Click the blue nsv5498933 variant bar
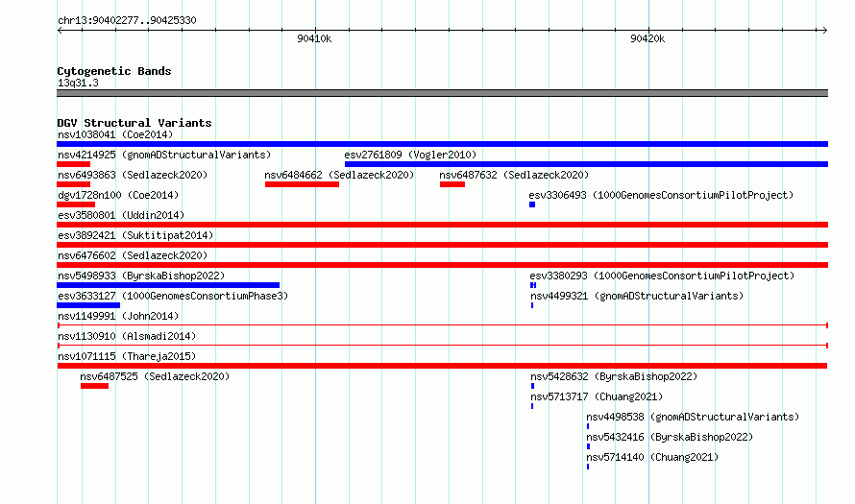 pyautogui.click(x=168, y=285)
